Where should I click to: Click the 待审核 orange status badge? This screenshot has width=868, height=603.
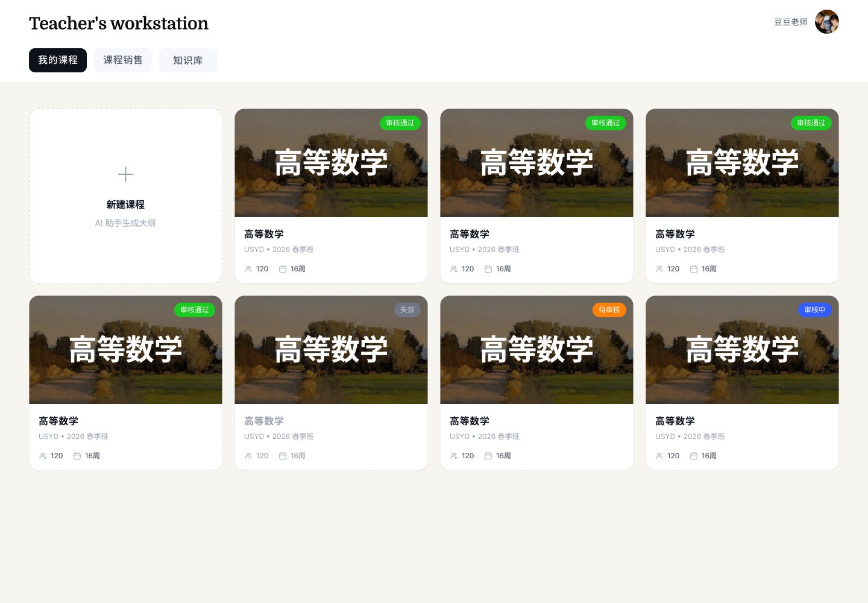click(609, 310)
